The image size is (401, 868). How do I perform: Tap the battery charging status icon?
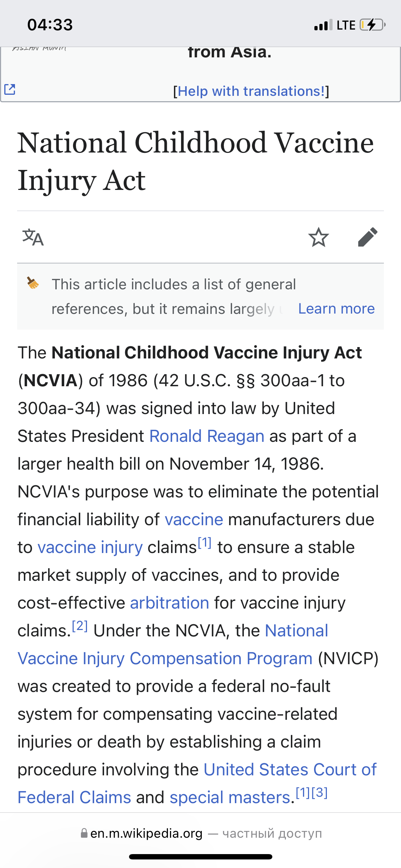tap(372, 25)
